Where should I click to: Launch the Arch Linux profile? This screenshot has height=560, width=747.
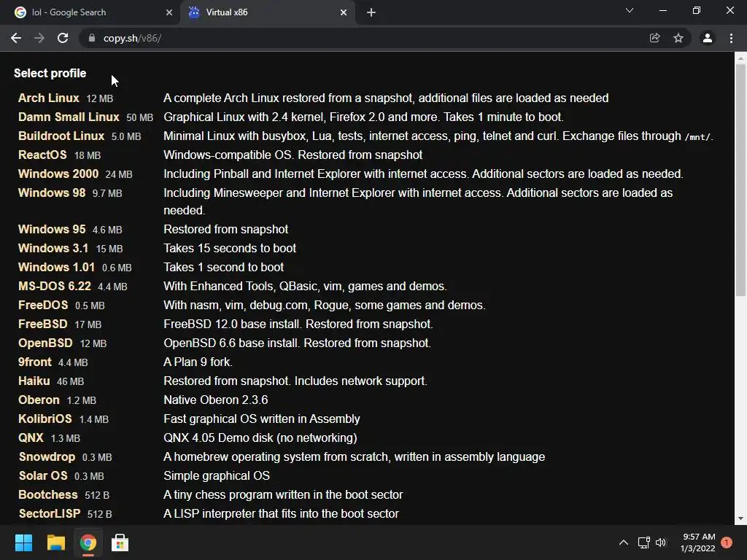click(x=49, y=98)
